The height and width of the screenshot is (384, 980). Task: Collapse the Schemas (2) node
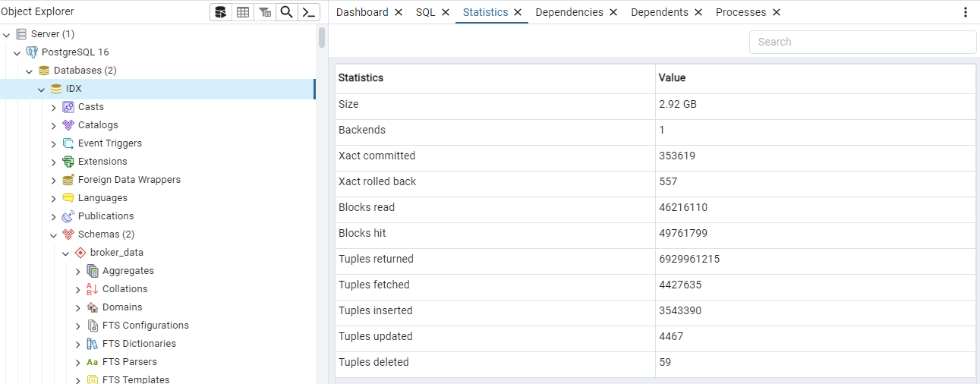click(x=54, y=234)
